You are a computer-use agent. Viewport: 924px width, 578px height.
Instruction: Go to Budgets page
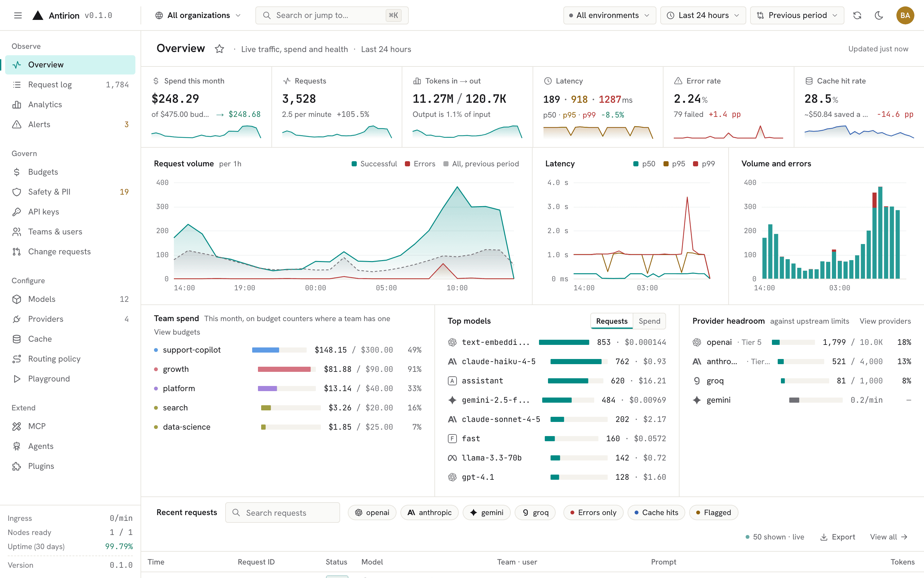70,172
